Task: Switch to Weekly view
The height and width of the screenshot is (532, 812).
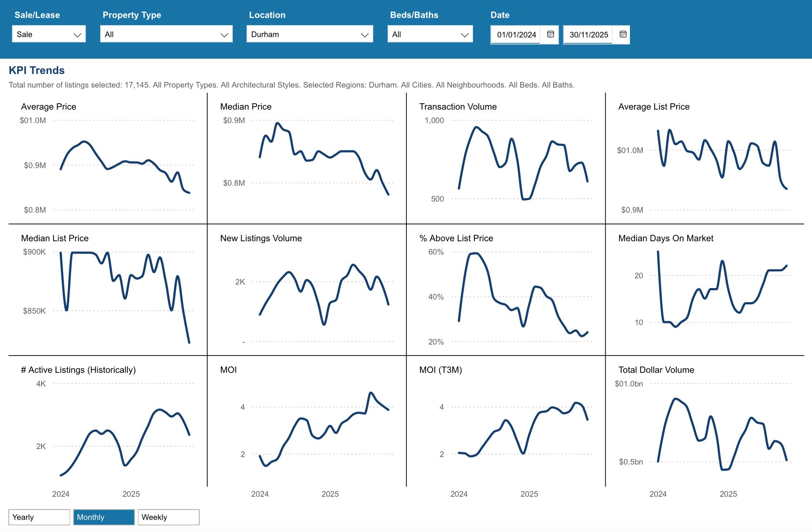Action: click(168, 517)
